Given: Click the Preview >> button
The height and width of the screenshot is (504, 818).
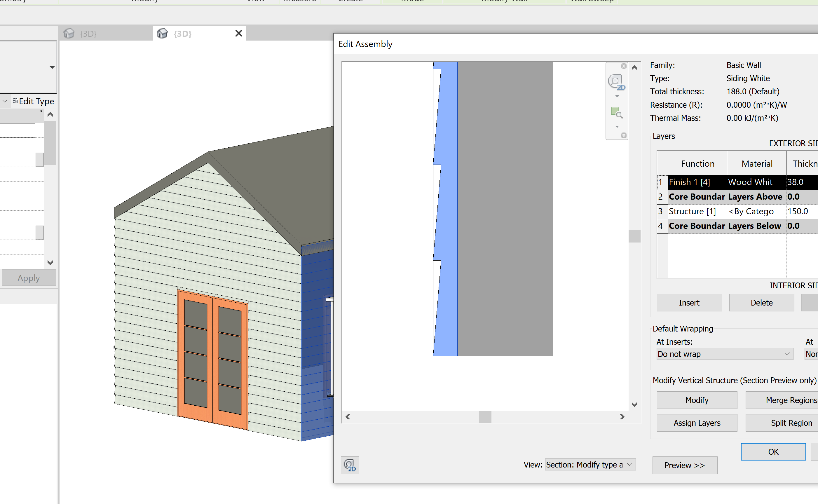Looking at the screenshot, I should (x=685, y=465).
